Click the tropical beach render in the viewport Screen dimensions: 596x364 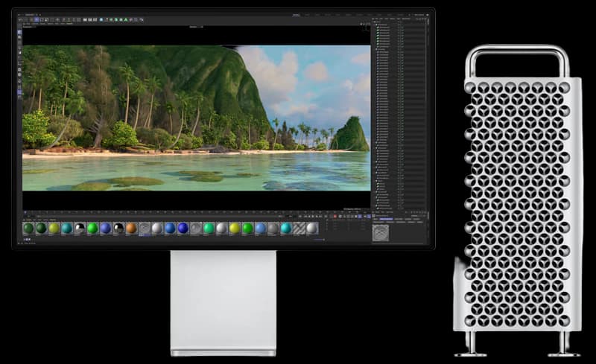[196, 118]
